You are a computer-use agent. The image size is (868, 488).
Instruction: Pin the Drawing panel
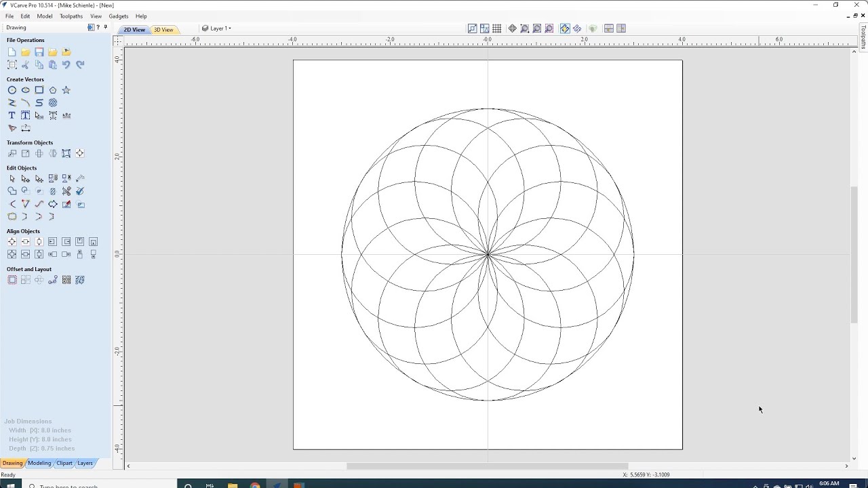105,28
